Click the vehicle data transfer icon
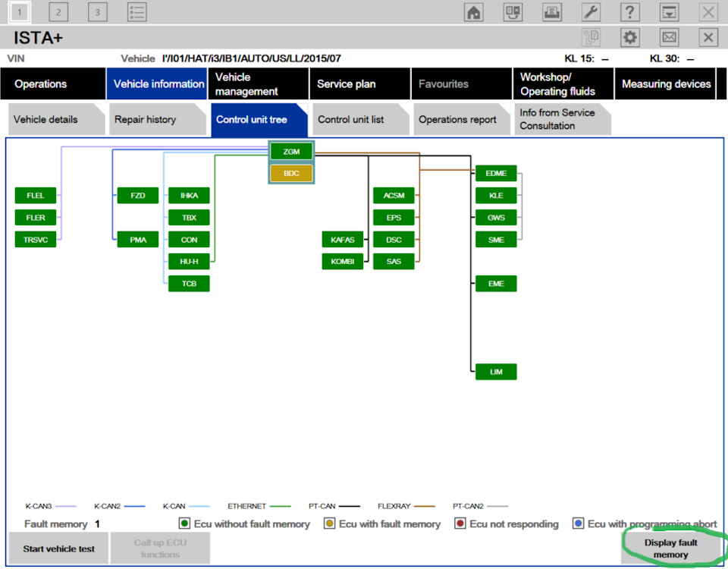The width and height of the screenshot is (728, 569). tap(513, 12)
